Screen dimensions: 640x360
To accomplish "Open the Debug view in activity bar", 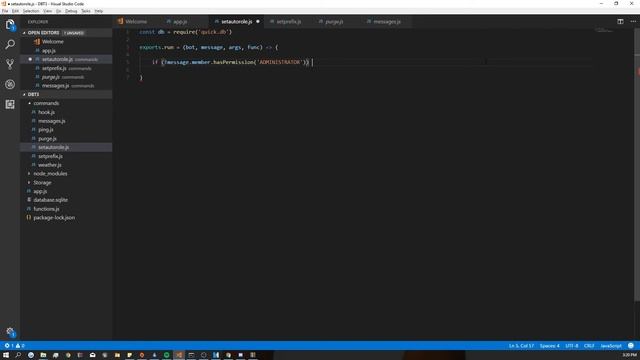I will coord(10,84).
